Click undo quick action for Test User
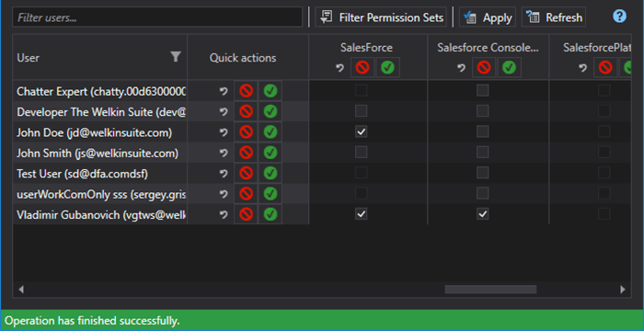Screen dimensions: 644x331 [x=223, y=173]
